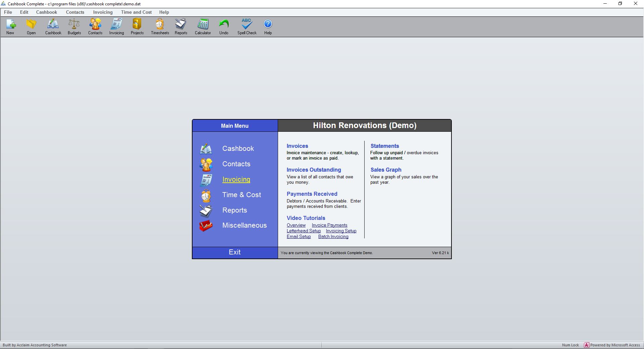Open Payments Received link

[x=312, y=194]
